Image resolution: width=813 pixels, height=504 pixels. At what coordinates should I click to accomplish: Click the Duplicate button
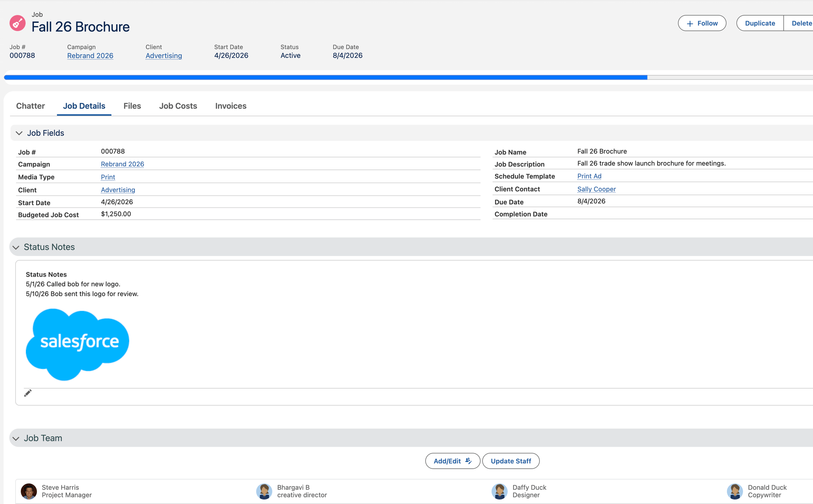point(760,23)
